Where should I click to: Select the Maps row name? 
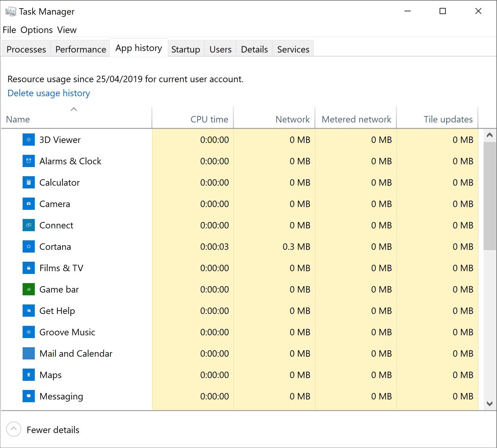pos(50,375)
